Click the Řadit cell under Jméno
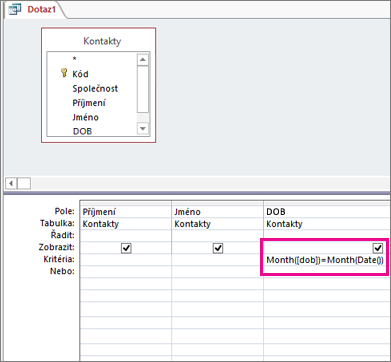Viewport: 391px width, 362px height. point(217,236)
